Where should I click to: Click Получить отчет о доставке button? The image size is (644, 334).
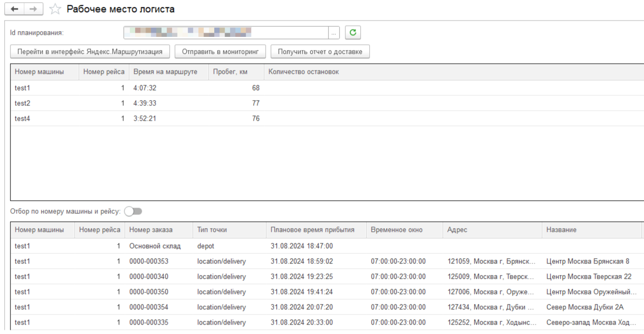320,51
